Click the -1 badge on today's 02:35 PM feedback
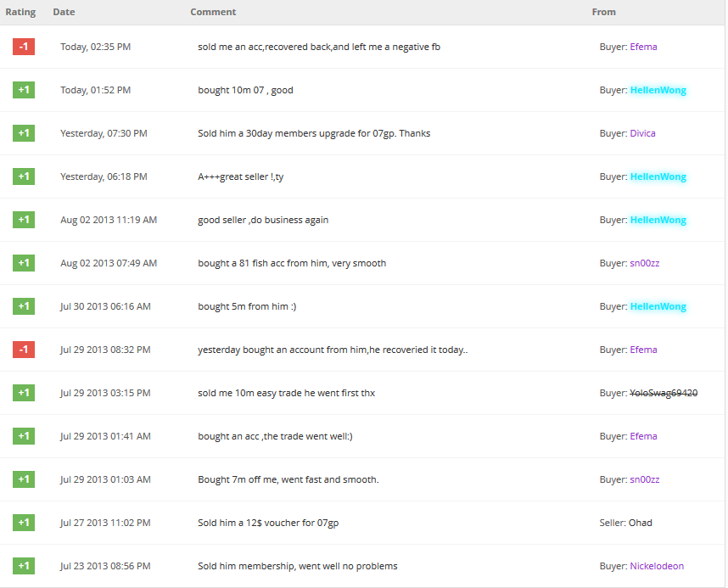Viewport: 728px width, 588px height. click(x=24, y=47)
